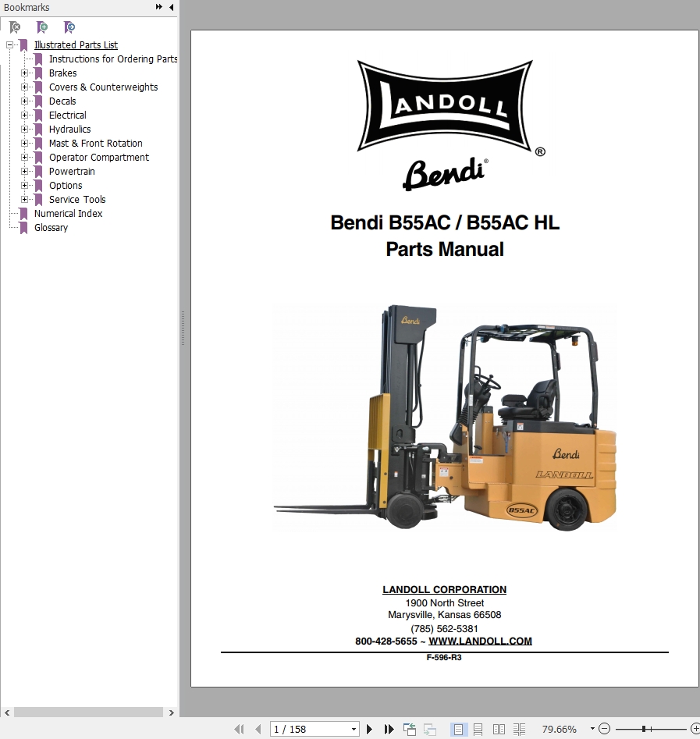Click the 79.66% zoom value
700x739 pixels.
[559, 729]
